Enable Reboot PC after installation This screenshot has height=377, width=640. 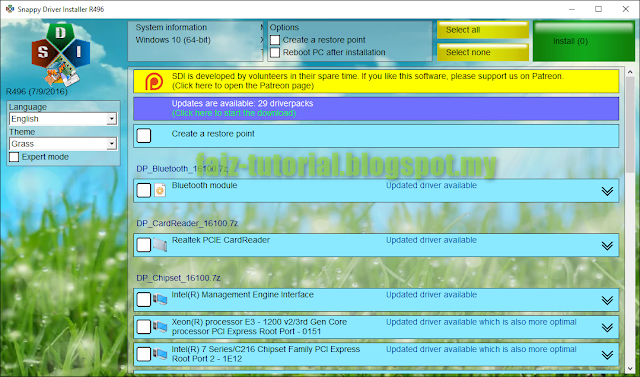coord(275,53)
